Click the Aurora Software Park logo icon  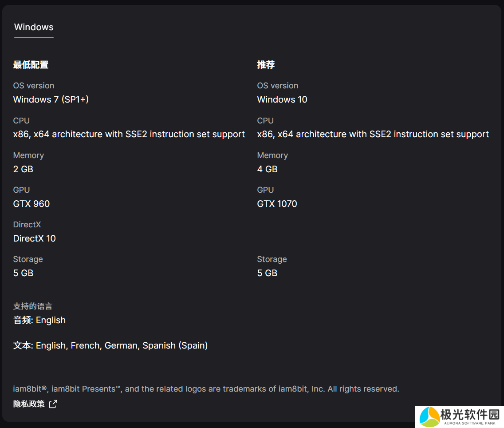pyautogui.click(x=429, y=417)
